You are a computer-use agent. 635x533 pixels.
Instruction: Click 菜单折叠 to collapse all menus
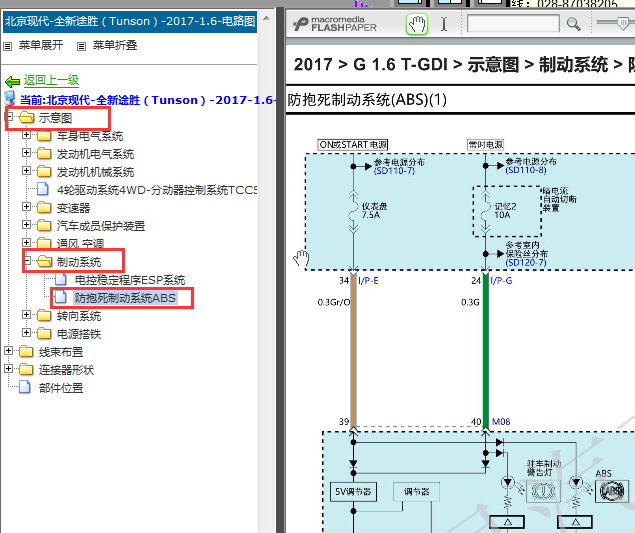[x=115, y=45]
